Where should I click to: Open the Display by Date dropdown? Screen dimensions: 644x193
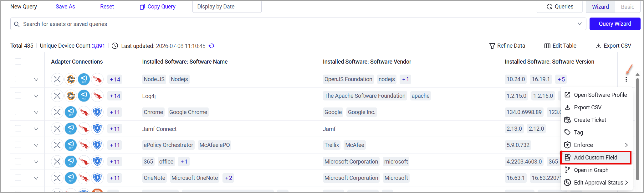click(x=227, y=7)
